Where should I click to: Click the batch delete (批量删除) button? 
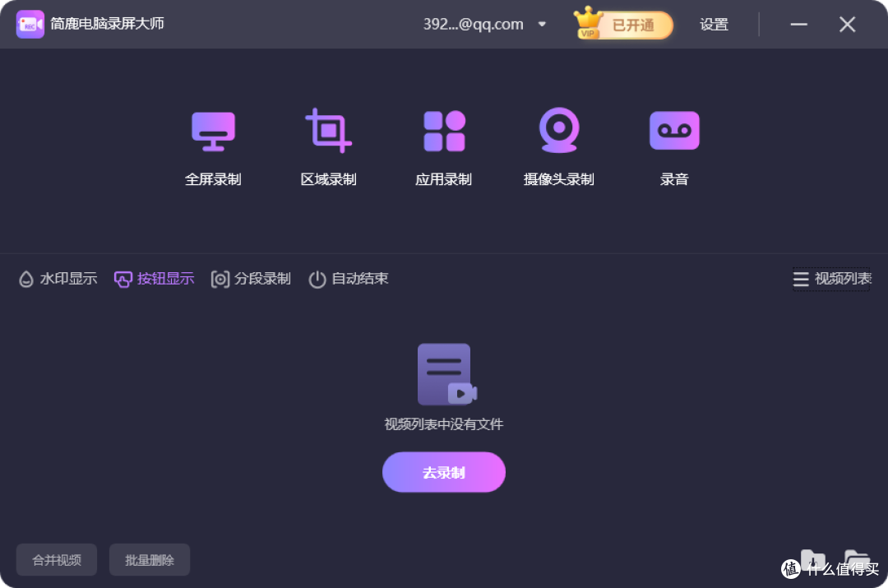(150, 560)
